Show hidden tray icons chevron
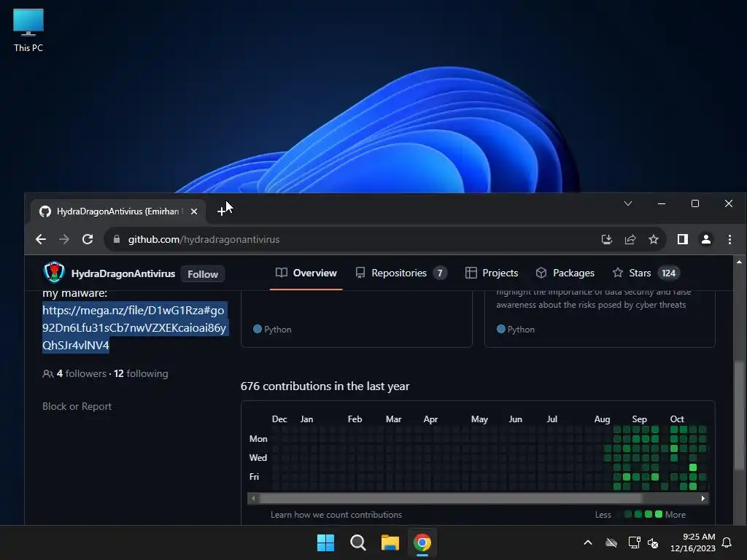The image size is (747, 560). [588, 542]
